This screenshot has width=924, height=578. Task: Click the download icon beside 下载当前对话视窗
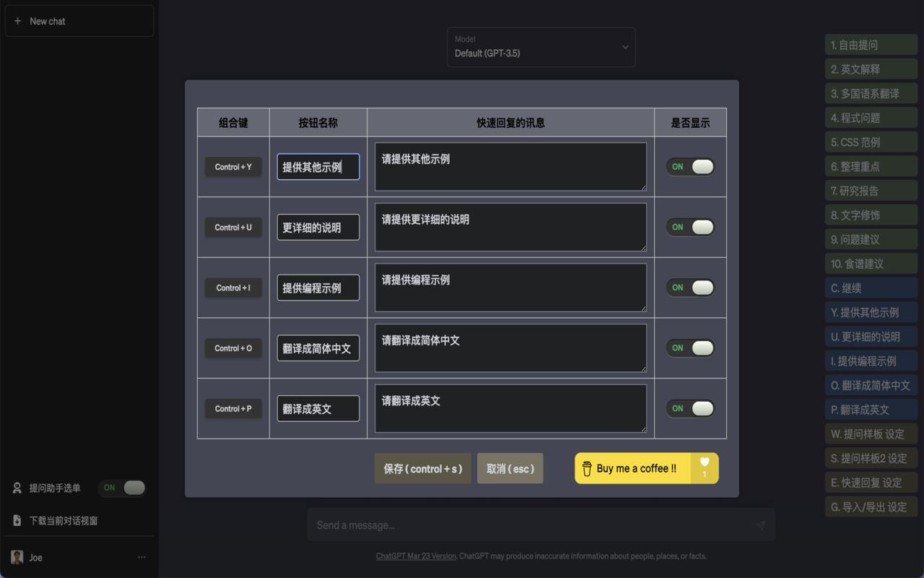[x=16, y=519]
